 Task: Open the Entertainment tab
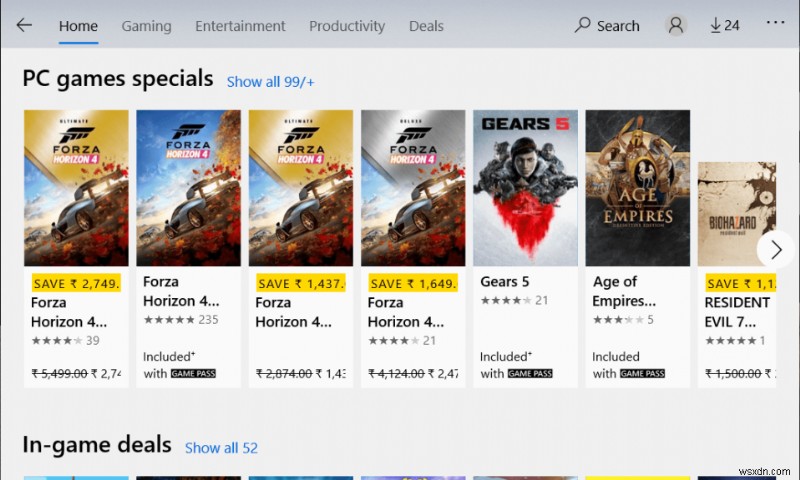pos(240,26)
